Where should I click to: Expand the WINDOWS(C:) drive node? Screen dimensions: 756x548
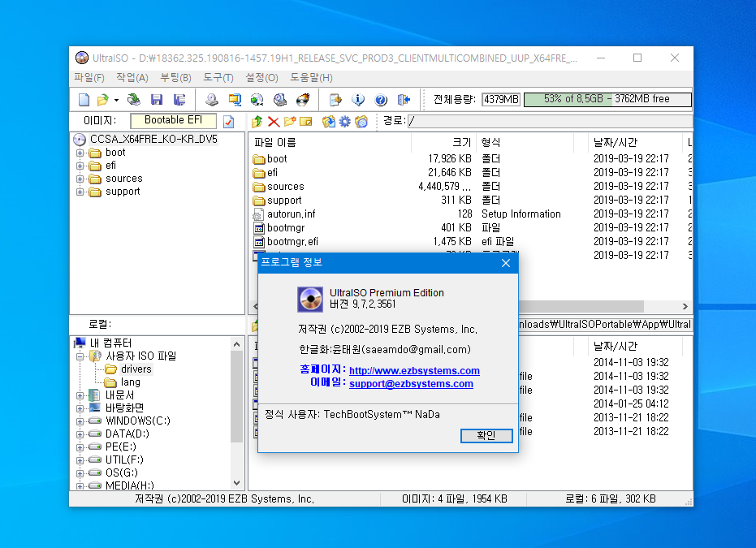tap(80, 421)
